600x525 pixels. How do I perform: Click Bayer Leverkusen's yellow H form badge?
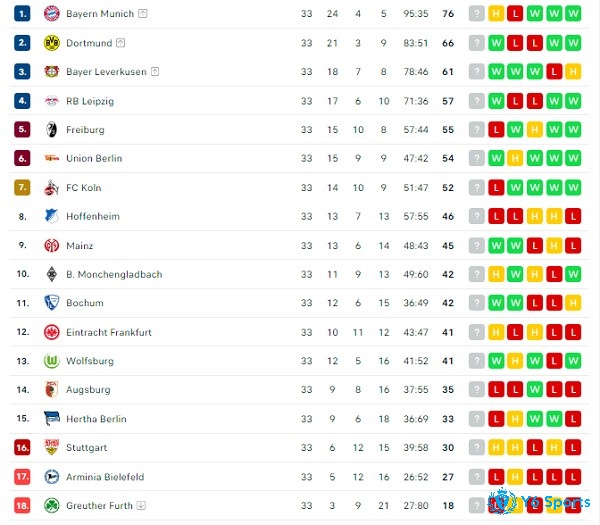pyautogui.click(x=573, y=72)
